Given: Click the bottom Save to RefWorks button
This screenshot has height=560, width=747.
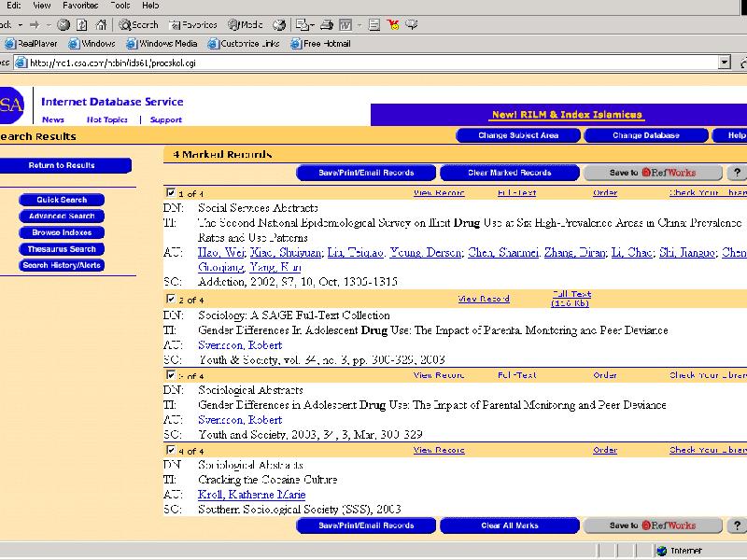Looking at the screenshot, I should (653, 525).
